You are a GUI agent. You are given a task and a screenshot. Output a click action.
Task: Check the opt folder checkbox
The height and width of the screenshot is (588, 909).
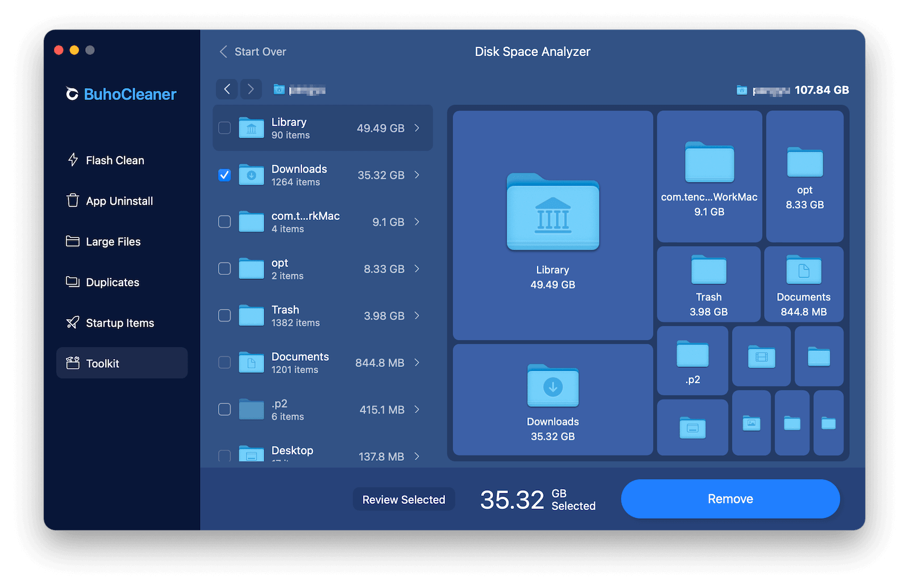coord(224,269)
